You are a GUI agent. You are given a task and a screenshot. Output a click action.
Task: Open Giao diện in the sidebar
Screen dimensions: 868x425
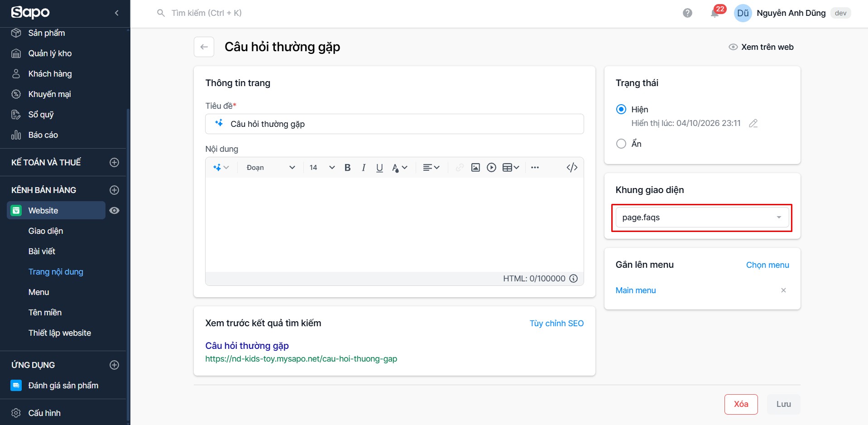(46, 231)
